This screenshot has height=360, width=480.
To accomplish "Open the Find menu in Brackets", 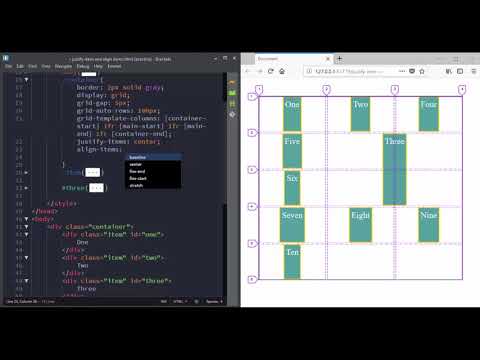I will pyautogui.click(x=32, y=66).
